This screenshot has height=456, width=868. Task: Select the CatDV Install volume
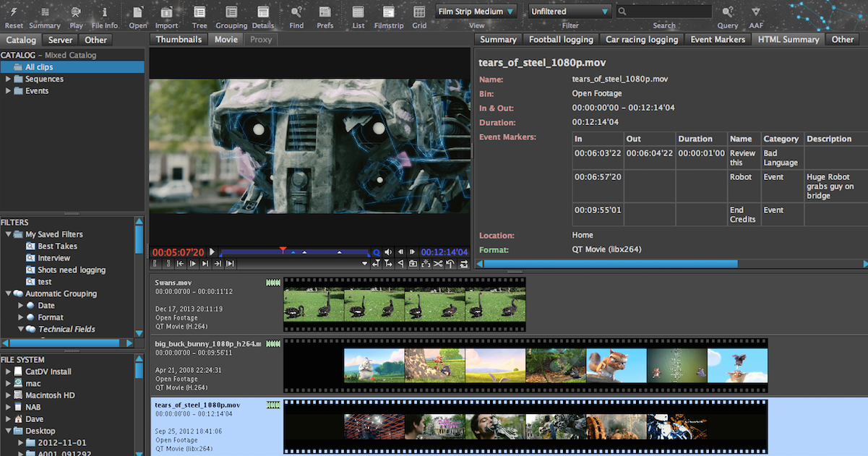click(48, 371)
